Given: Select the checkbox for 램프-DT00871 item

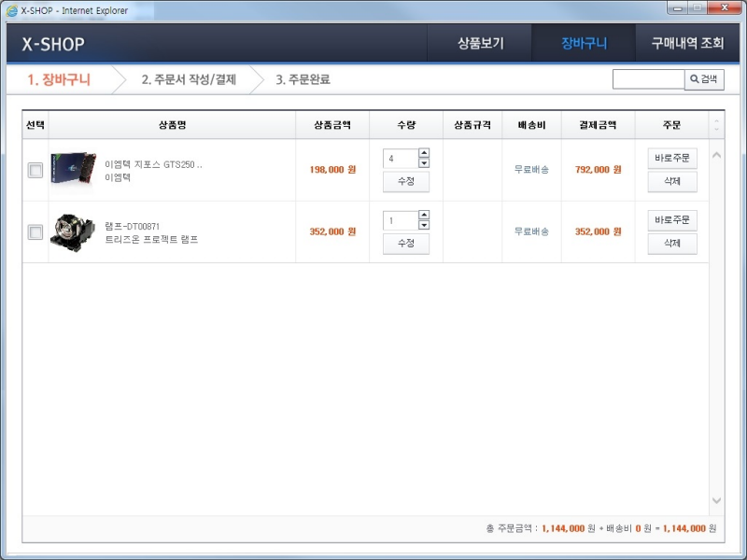Looking at the screenshot, I should point(35,232).
